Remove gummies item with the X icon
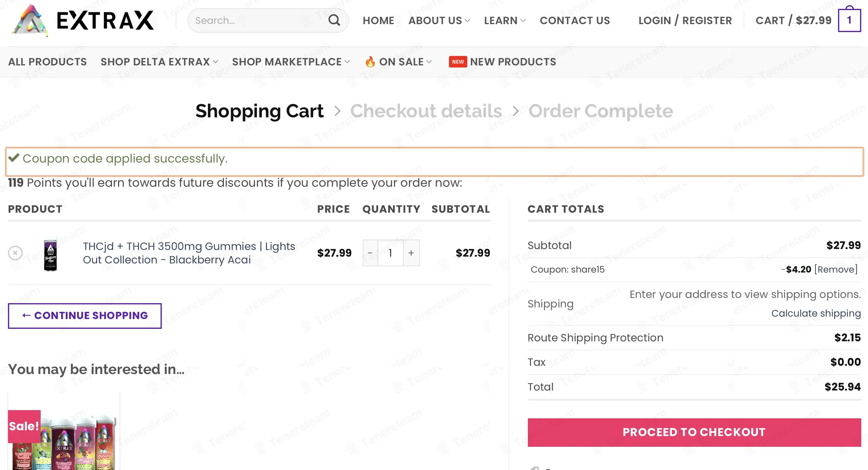868x470 pixels. point(15,253)
